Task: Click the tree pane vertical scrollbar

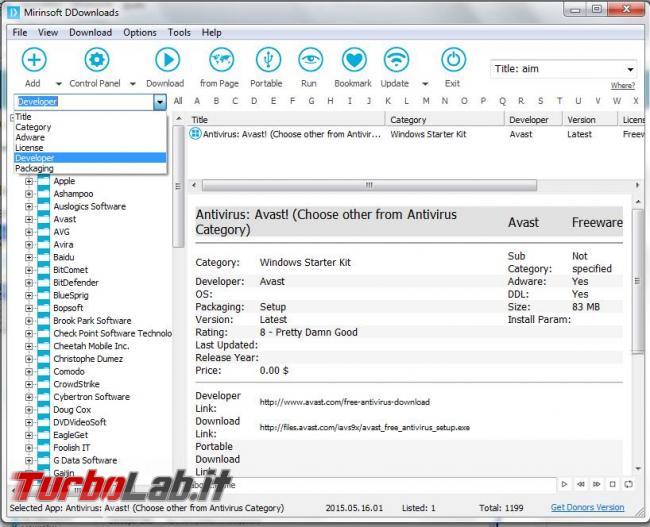Action: click(x=178, y=187)
